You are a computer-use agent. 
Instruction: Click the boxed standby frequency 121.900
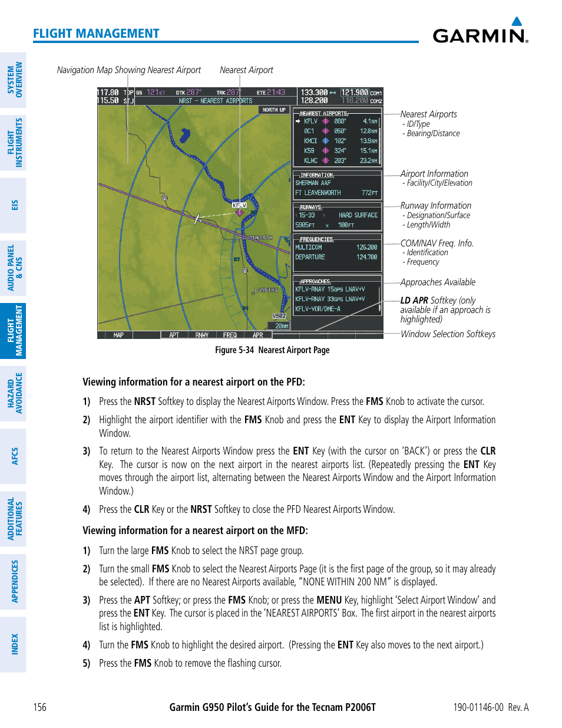tap(355, 93)
